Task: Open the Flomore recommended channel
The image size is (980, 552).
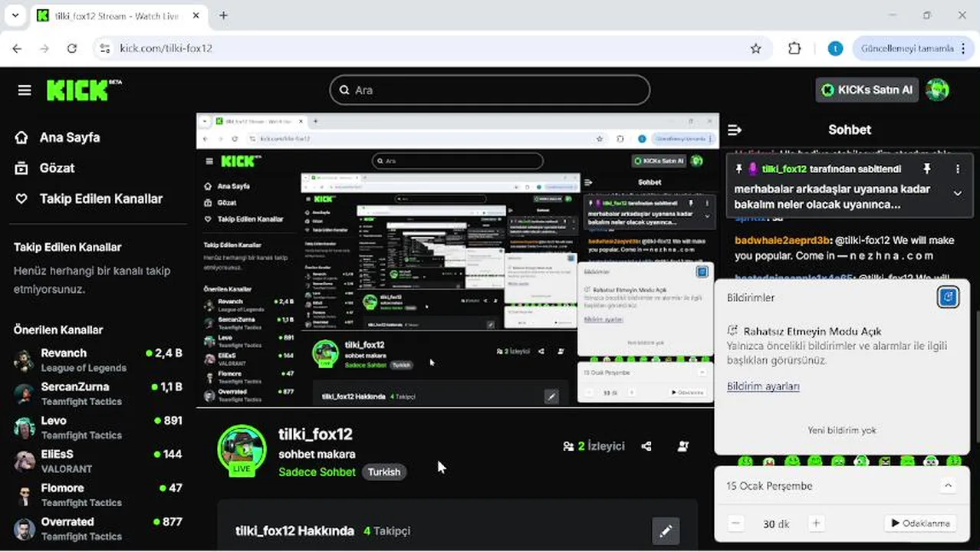Action: (x=98, y=495)
